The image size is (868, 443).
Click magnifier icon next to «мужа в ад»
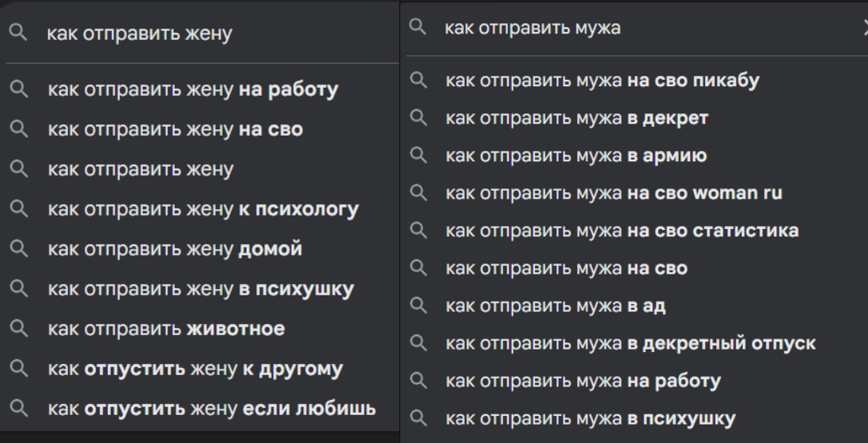coord(416,306)
